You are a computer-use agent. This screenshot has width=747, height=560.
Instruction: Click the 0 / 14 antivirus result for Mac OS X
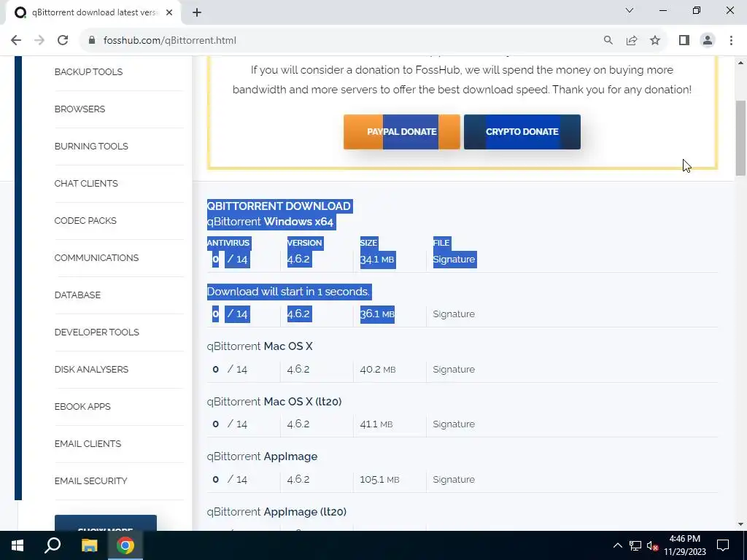230,370
